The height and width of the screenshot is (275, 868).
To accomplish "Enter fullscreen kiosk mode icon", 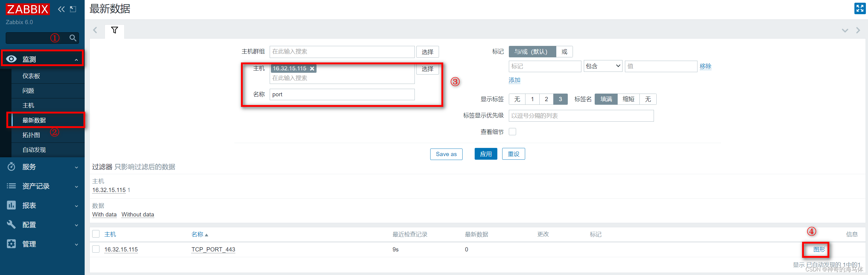I will [x=860, y=8].
